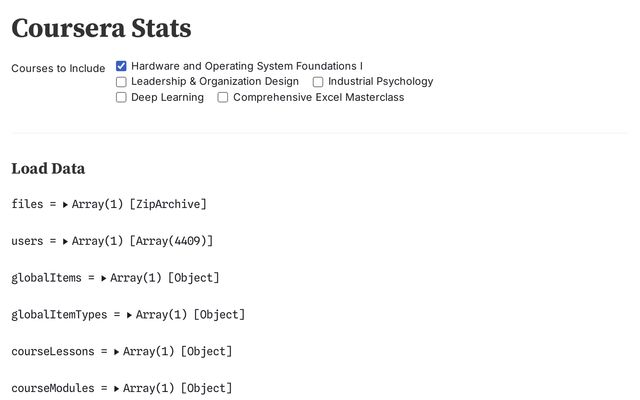The width and height of the screenshot is (640, 400).
Task: Enable Comprehensive Excel Masterclass checkbox
Action: (x=223, y=98)
